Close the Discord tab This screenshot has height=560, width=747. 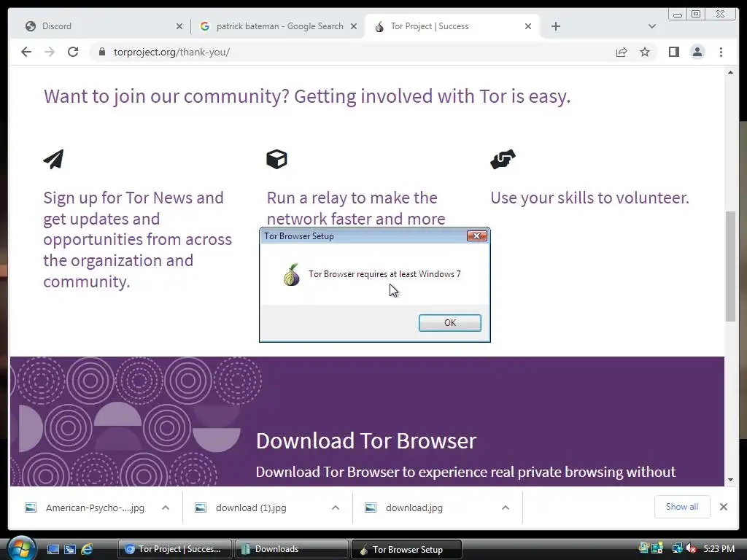[x=179, y=27]
